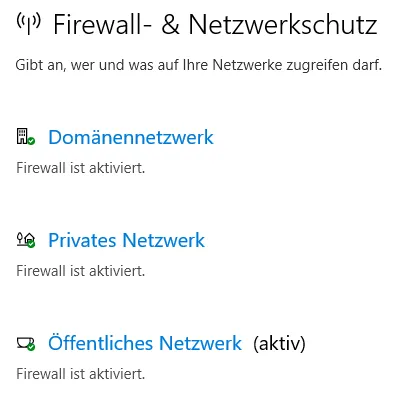Click firewall status text under Öffentliches Netzwerk
The image size is (398, 396).
[x=81, y=374]
